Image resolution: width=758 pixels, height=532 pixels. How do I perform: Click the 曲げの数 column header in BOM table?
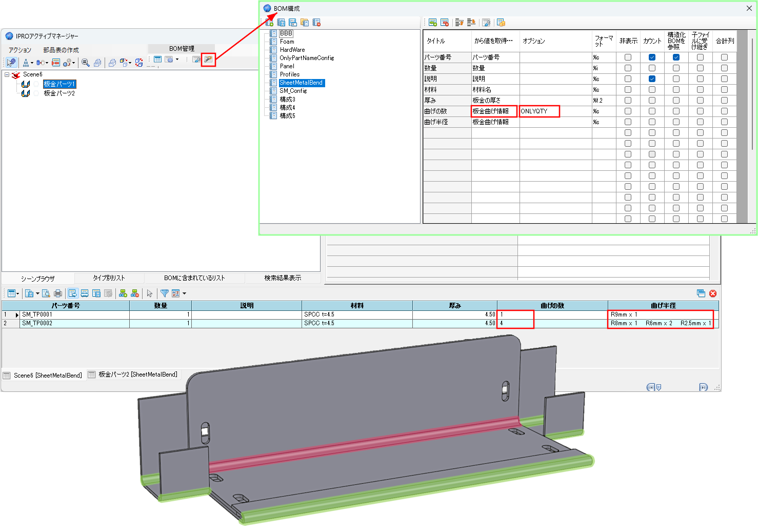552,305
